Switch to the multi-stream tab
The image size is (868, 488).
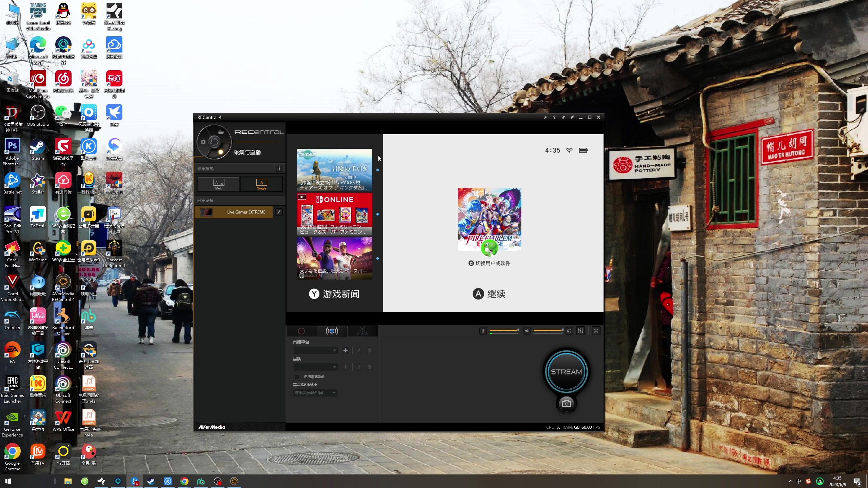[x=362, y=331]
